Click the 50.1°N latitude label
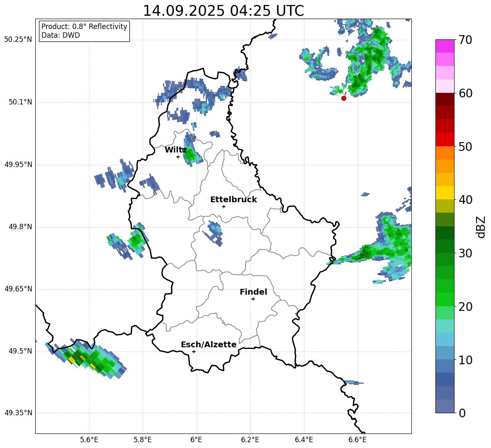This screenshot has width=491, height=448. tap(20, 102)
